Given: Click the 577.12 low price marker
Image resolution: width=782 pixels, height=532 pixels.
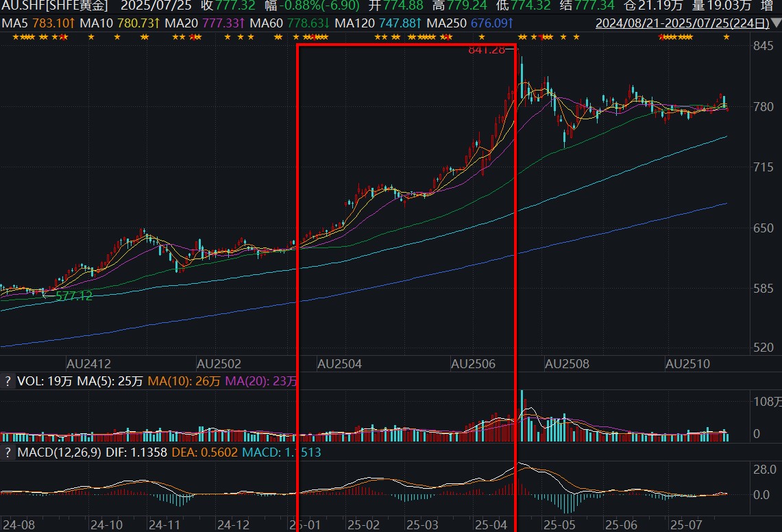Looking at the screenshot, I should (x=74, y=296).
